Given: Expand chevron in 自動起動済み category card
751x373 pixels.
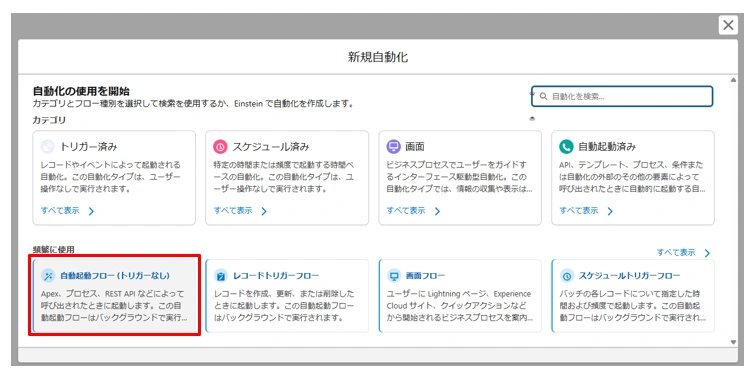Looking at the screenshot, I should (x=610, y=211).
